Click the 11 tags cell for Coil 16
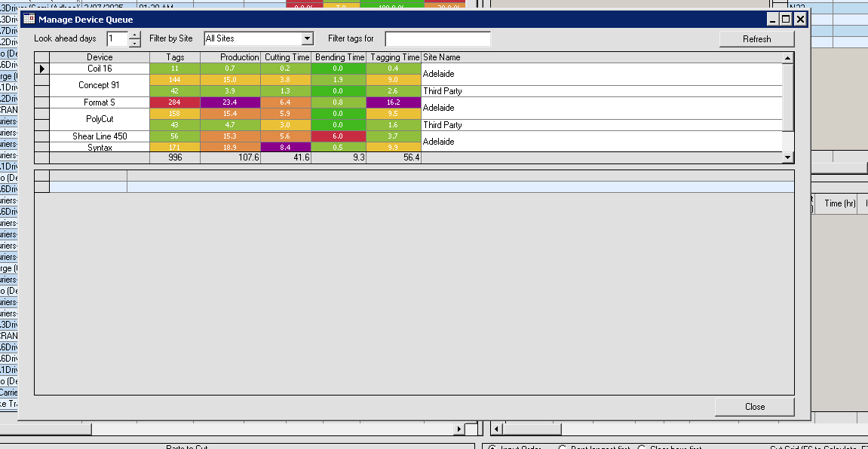 175,69
